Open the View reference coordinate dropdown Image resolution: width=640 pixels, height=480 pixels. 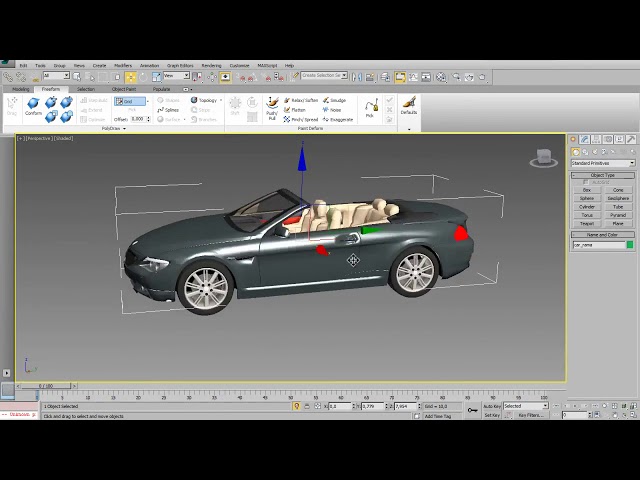(x=176, y=75)
